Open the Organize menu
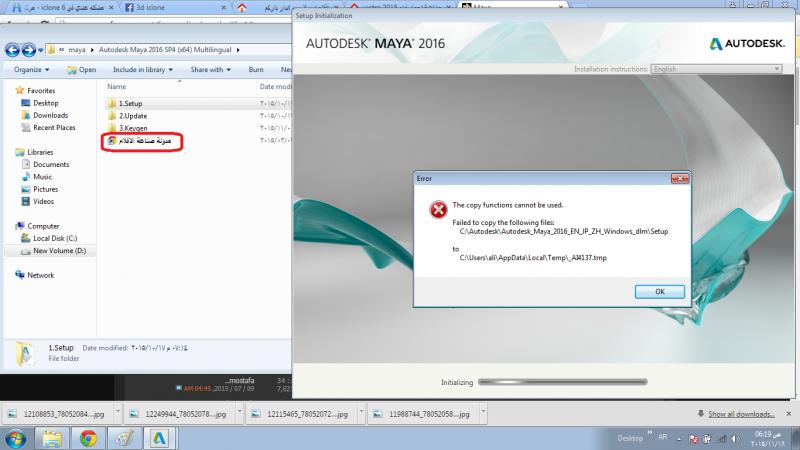The height and width of the screenshot is (450, 800). [32, 69]
